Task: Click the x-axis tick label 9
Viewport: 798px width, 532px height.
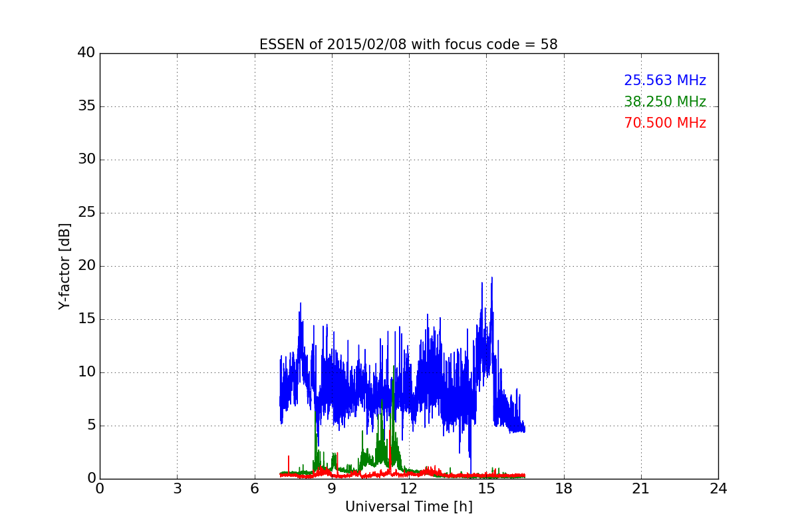Action: pyautogui.click(x=332, y=488)
